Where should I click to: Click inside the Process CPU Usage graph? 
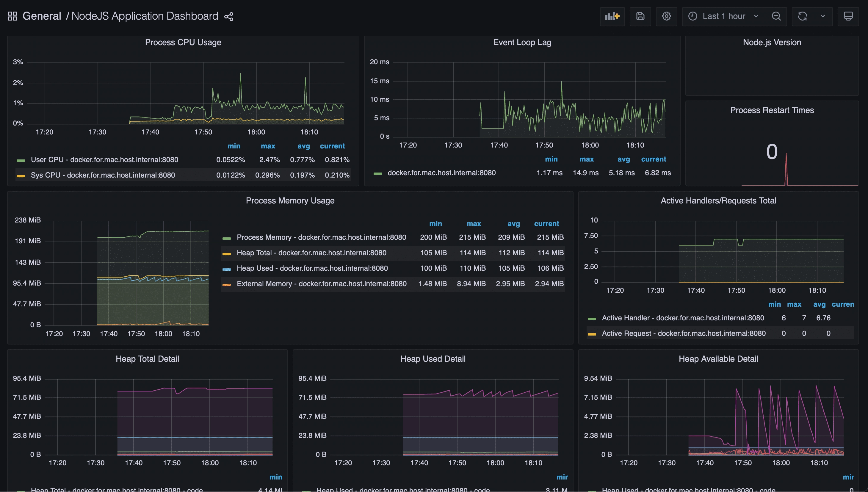(x=186, y=93)
